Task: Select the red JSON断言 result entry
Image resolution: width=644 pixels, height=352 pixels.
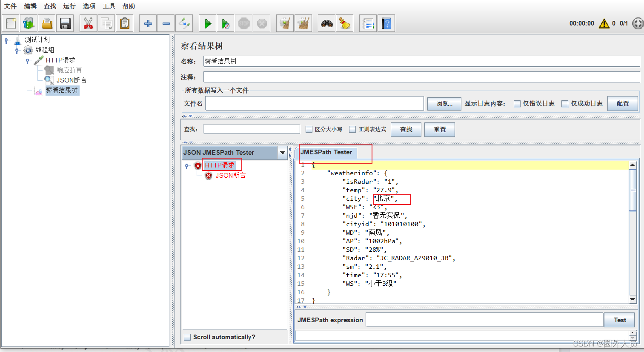Action: point(231,175)
